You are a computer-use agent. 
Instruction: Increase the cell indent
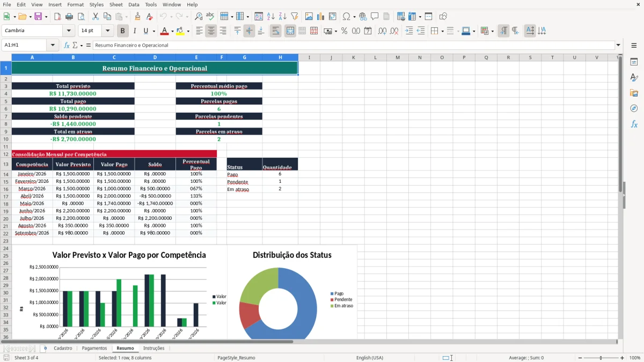409,31
